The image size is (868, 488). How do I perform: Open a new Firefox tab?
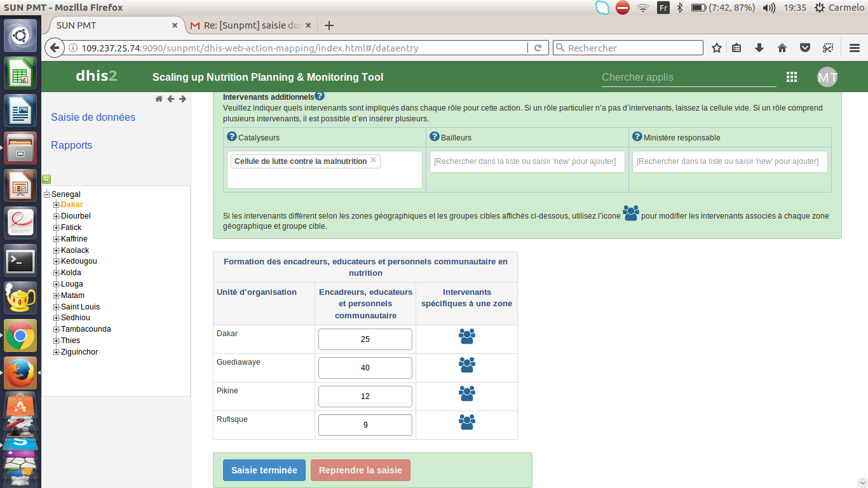click(329, 25)
